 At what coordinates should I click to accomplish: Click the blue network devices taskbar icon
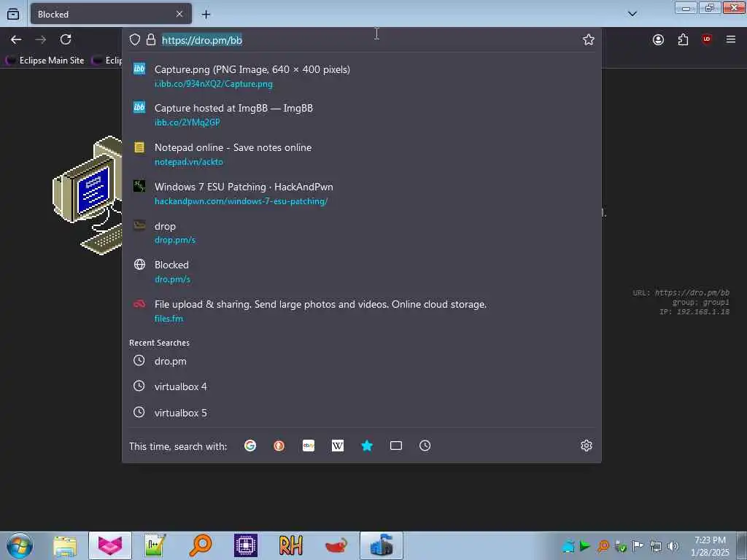[x=381, y=545]
